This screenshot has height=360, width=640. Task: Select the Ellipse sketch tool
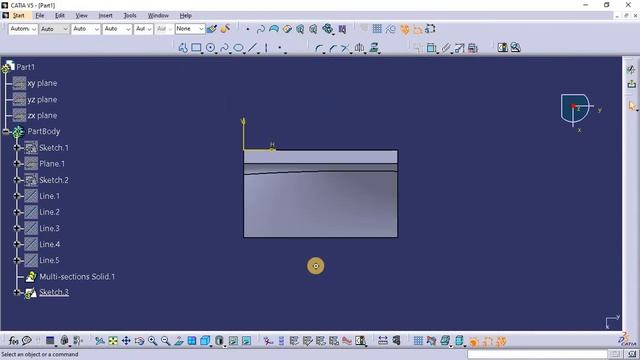(238, 48)
